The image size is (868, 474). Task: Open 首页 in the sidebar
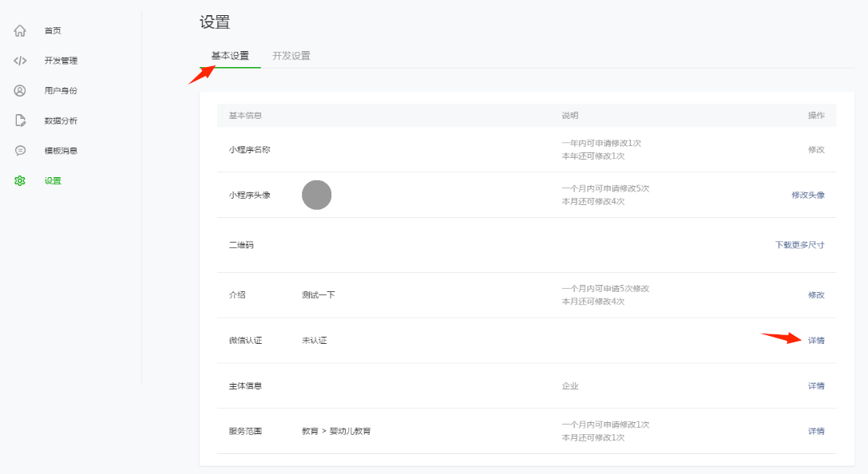(53, 31)
